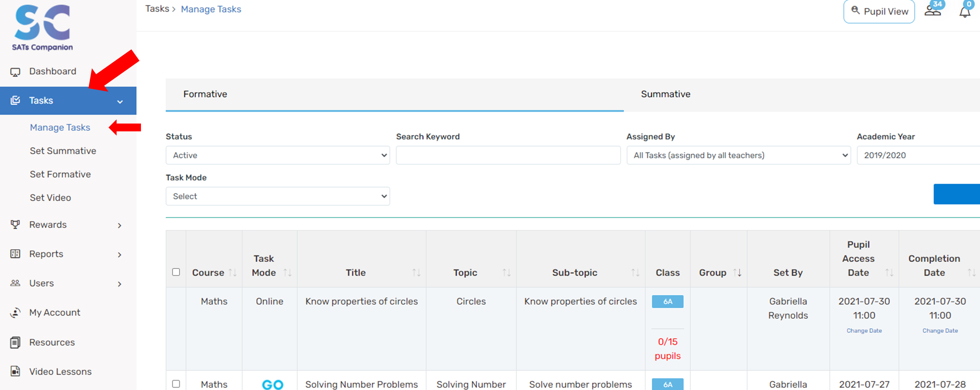Click Change Date under Pupil Access Date
This screenshot has width=980, height=390.
(x=864, y=331)
